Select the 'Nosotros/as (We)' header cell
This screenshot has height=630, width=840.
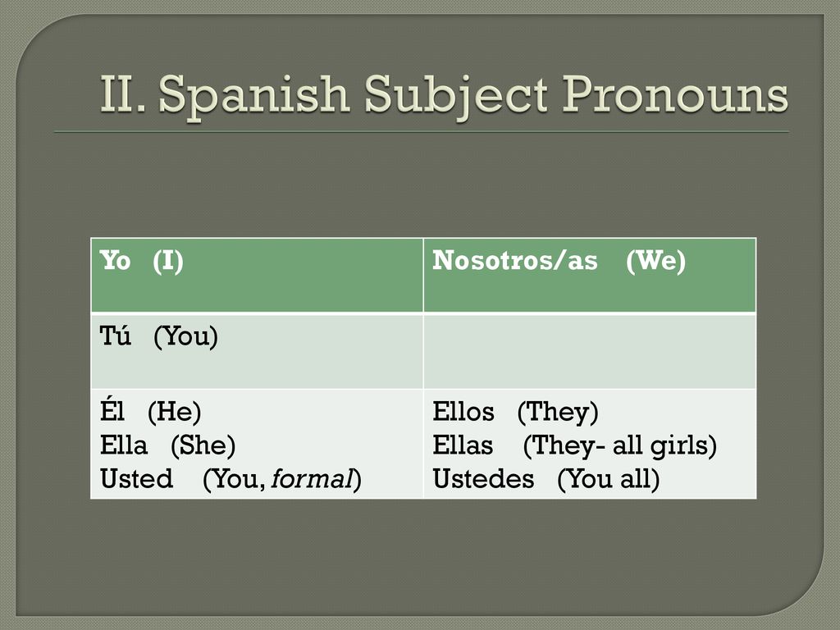[x=590, y=276]
